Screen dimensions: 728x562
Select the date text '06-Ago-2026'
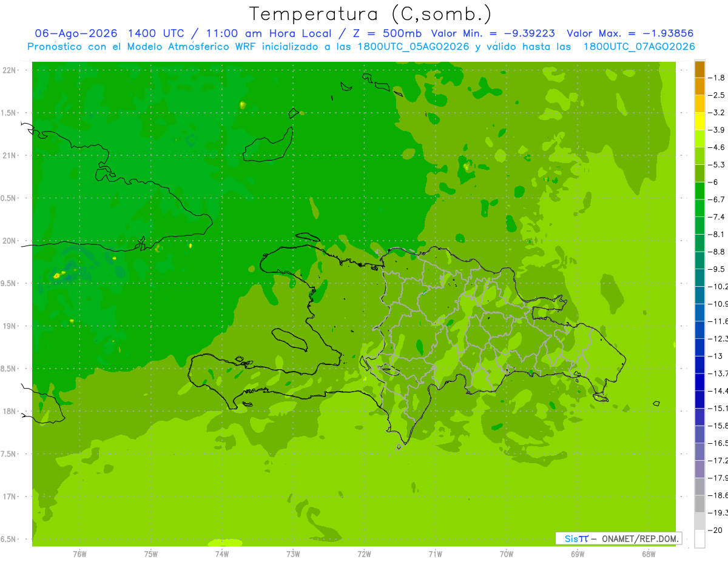point(76,33)
